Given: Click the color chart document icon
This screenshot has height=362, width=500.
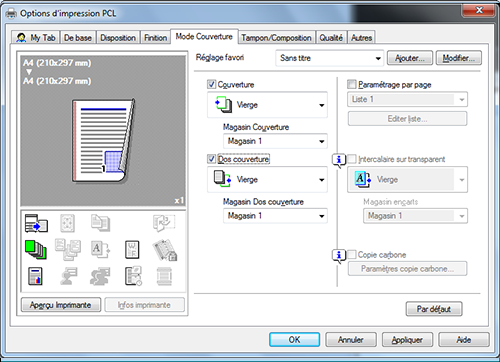Looking at the screenshot, I should click(35, 276).
